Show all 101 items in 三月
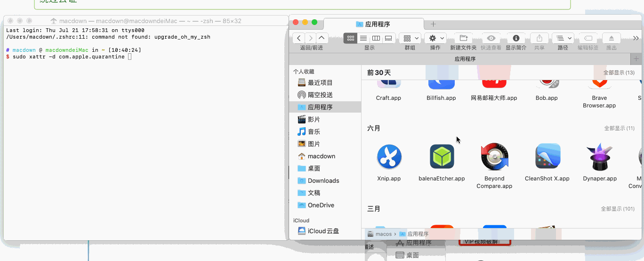Screen dimensions: 644x261 618,209
